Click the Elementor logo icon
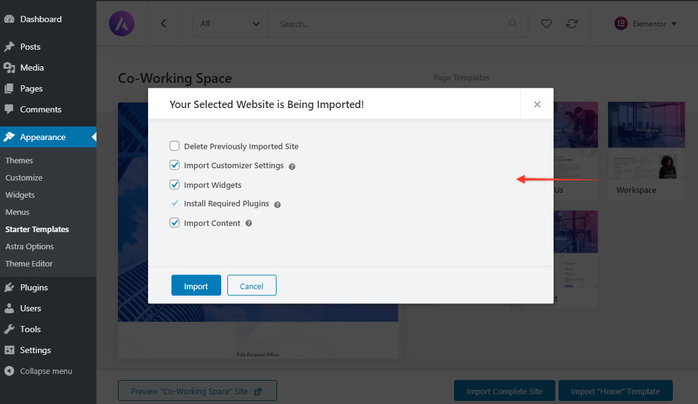The width and height of the screenshot is (698, 404). pyautogui.click(x=621, y=24)
